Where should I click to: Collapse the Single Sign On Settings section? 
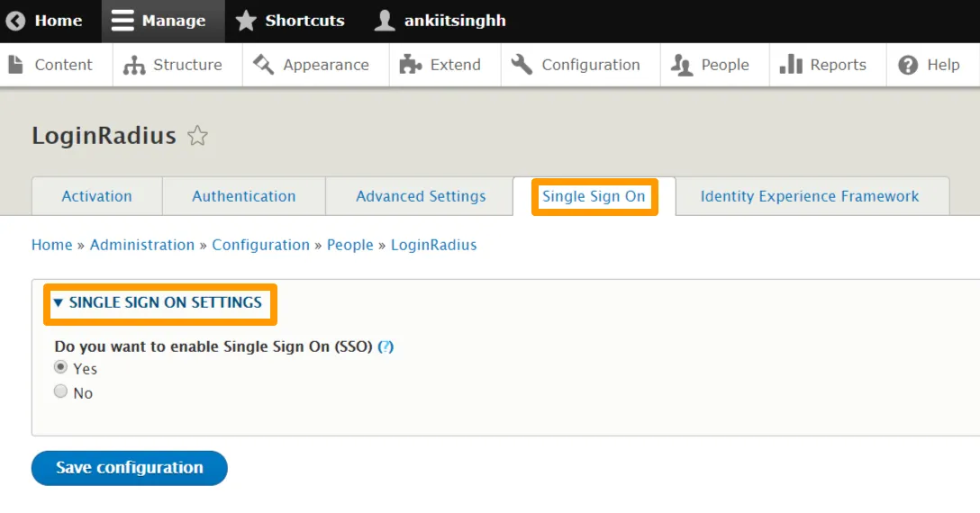tap(159, 302)
